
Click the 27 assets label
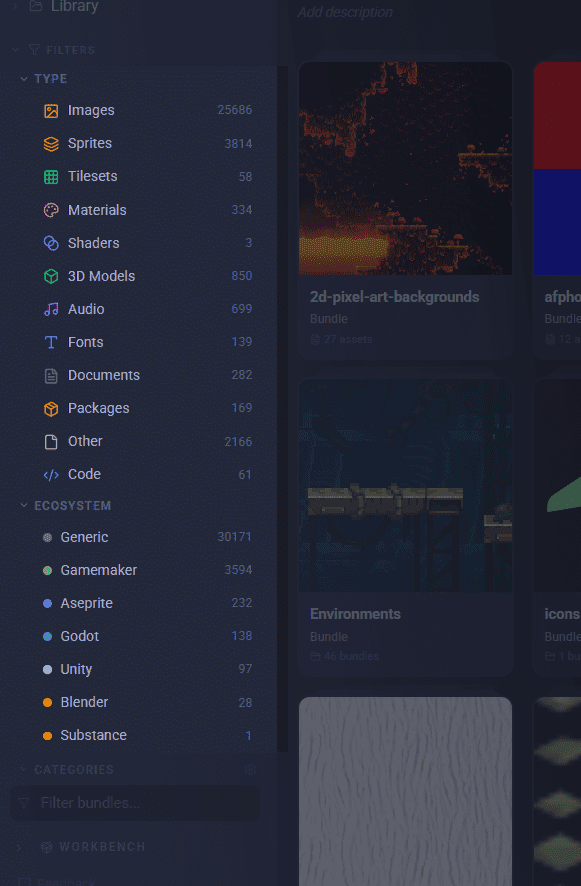[x=348, y=340]
